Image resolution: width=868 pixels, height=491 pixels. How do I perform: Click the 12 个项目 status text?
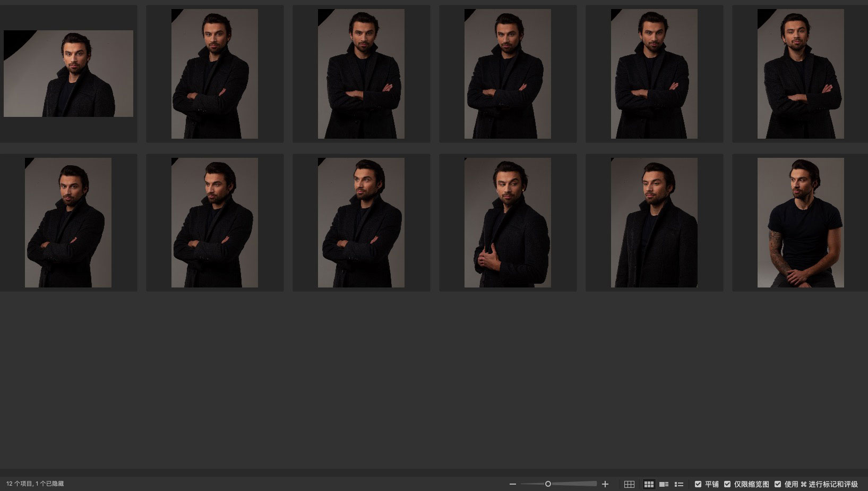35,484
